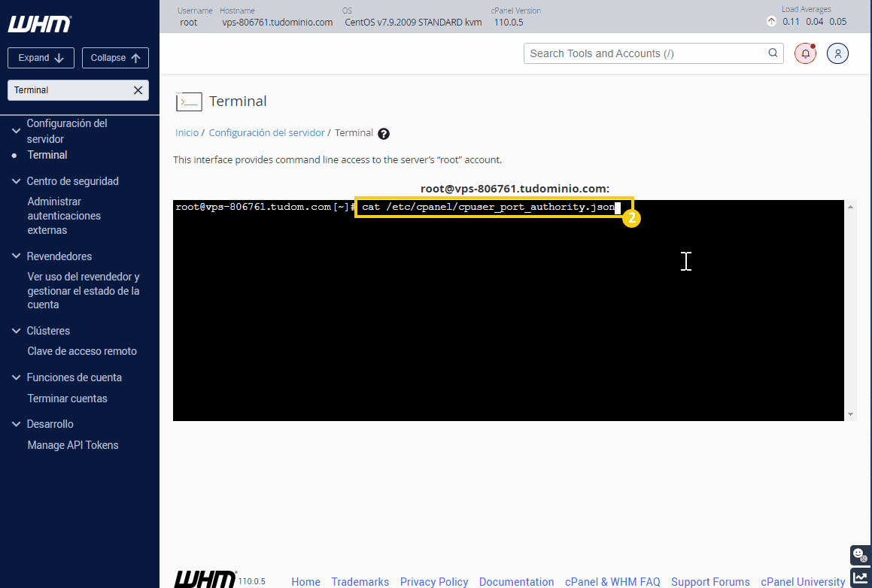872x588 pixels.
Task: Collapse Desarrollo section
Action: coord(16,424)
